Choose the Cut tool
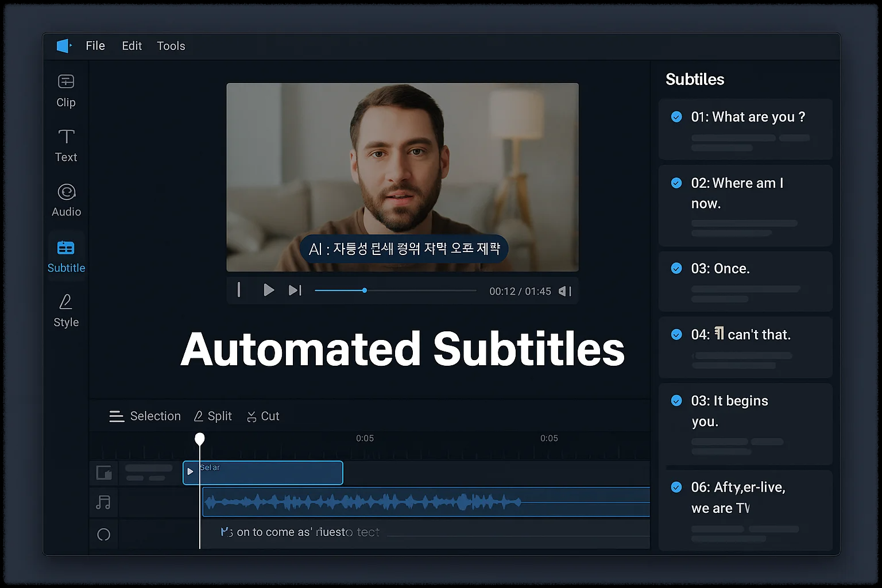882x588 pixels. 263,416
